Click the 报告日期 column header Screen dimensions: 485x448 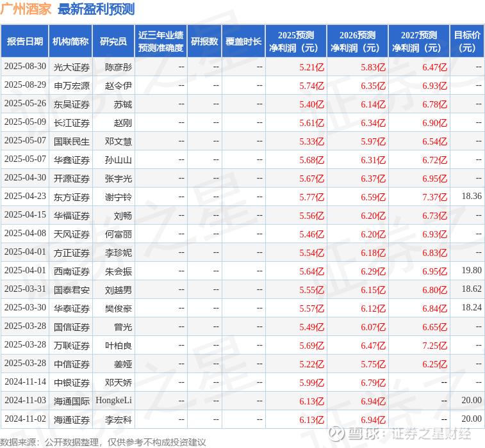point(25,42)
